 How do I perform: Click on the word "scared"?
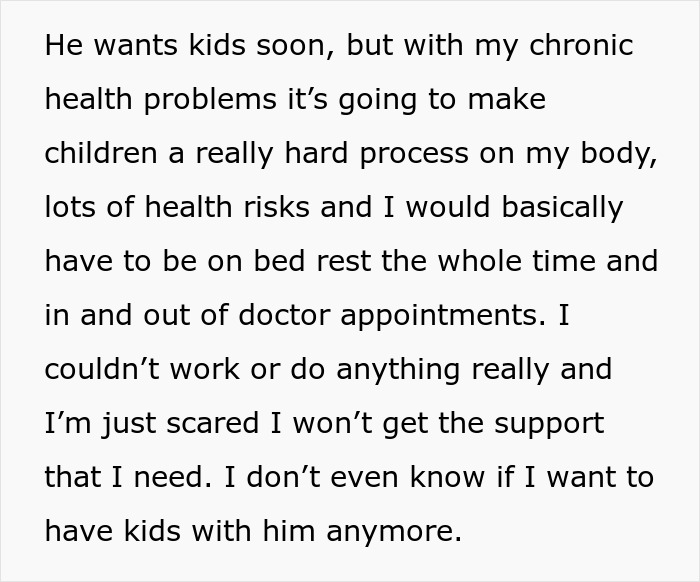click(212, 423)
